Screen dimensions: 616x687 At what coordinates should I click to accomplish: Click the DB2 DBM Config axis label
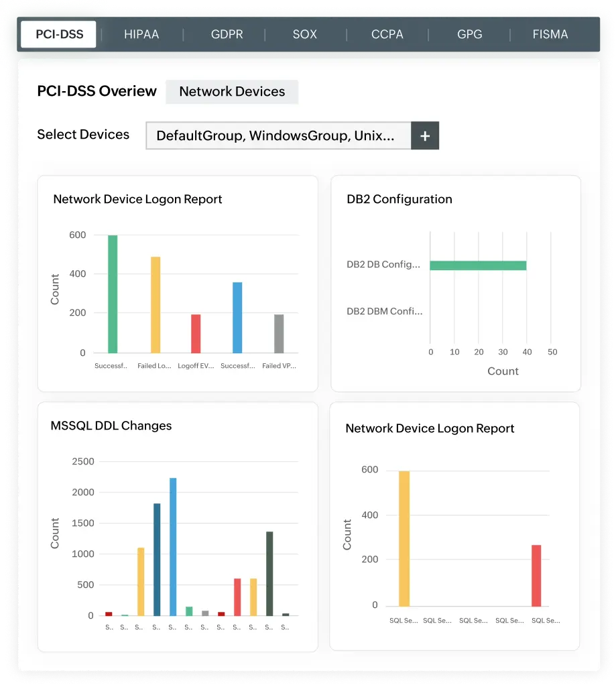pos(383,311)
